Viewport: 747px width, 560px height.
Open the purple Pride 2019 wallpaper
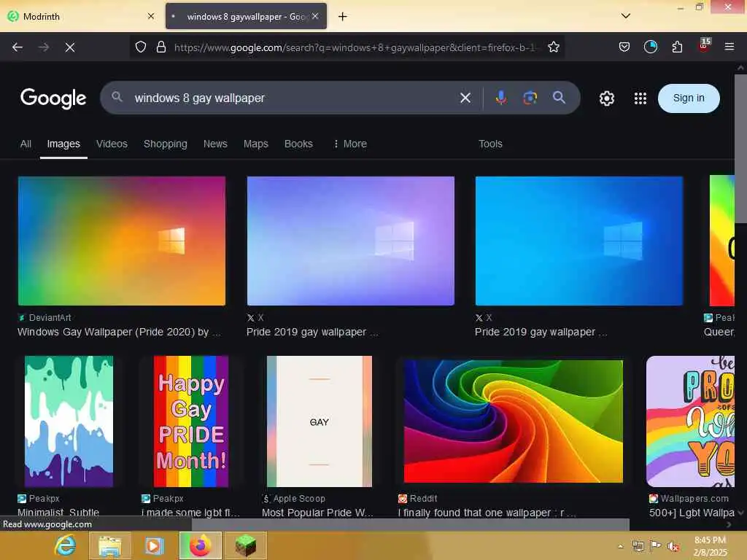(x=351, y=241)
